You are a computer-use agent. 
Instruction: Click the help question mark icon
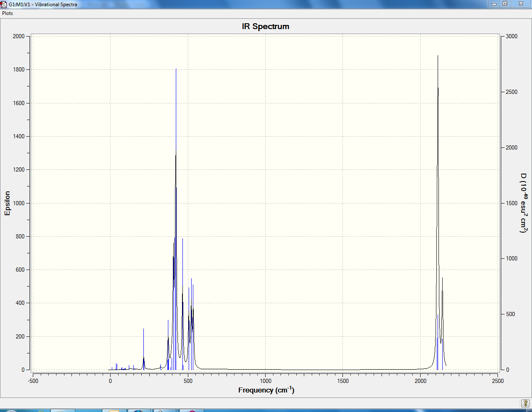click(525, 403)
